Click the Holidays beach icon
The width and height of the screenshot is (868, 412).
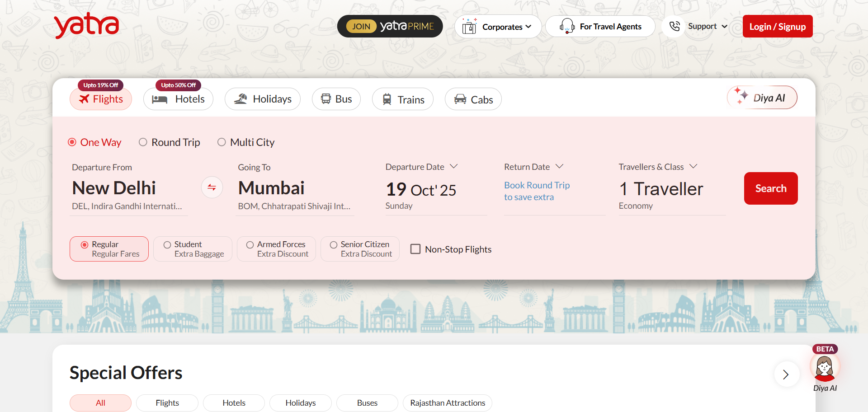pyautogui.click(x=241, y=99)
